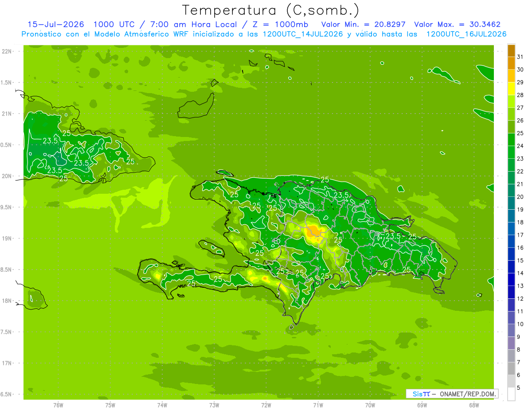The height and width of the screenshot is (411, 532).
Task: Pick the blue legend swatch between 15 and 16
Action: [x=511, y=254]
